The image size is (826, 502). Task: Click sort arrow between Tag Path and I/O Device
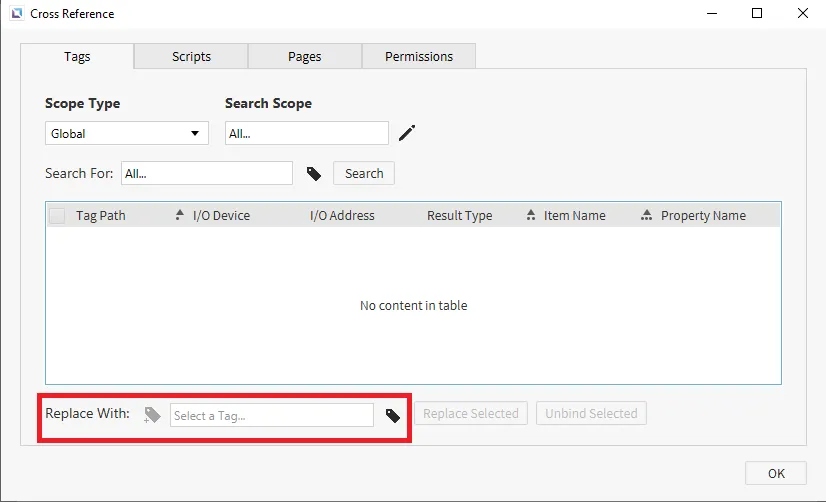tap(180, 215)
